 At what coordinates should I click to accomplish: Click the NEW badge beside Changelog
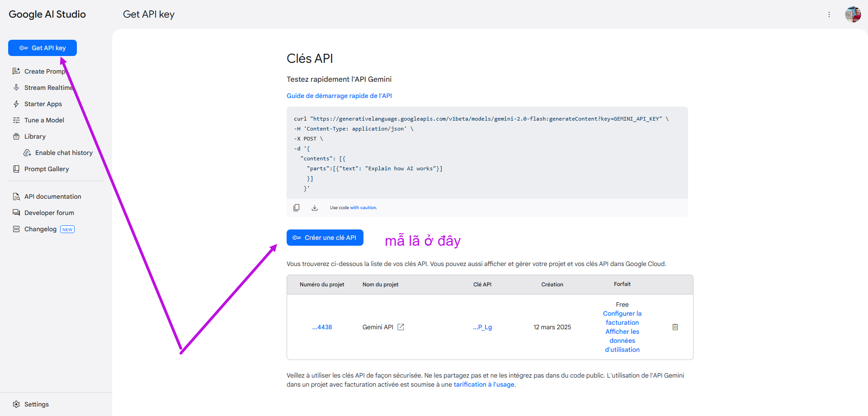pos(67,229)
